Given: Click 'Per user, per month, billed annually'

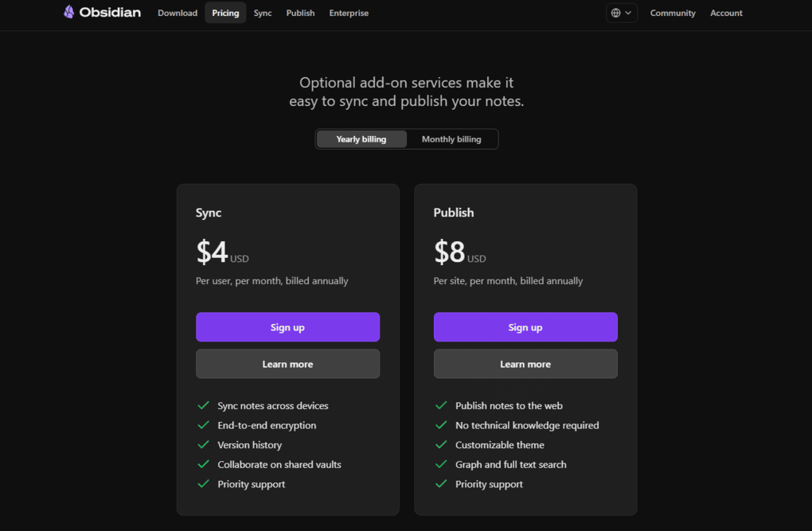Looking at the screenshot, I should click(x=272, y=281).
